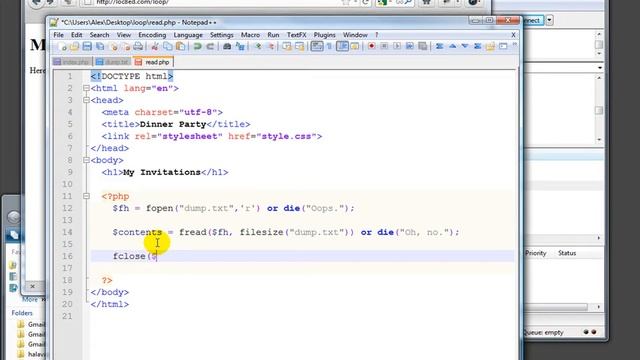This screenshot has height=360, width=640.
Task: Click the Status column header in right window
Action: [567, 253]
